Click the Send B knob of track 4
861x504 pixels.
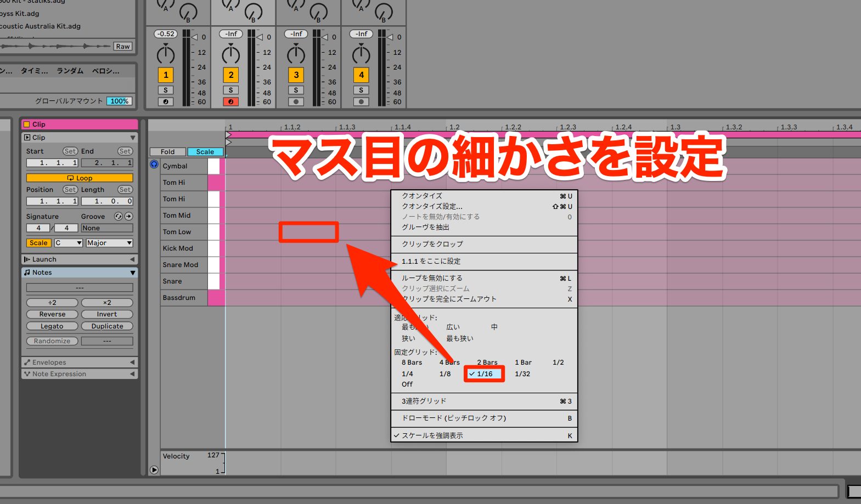[x=384, y=11]
